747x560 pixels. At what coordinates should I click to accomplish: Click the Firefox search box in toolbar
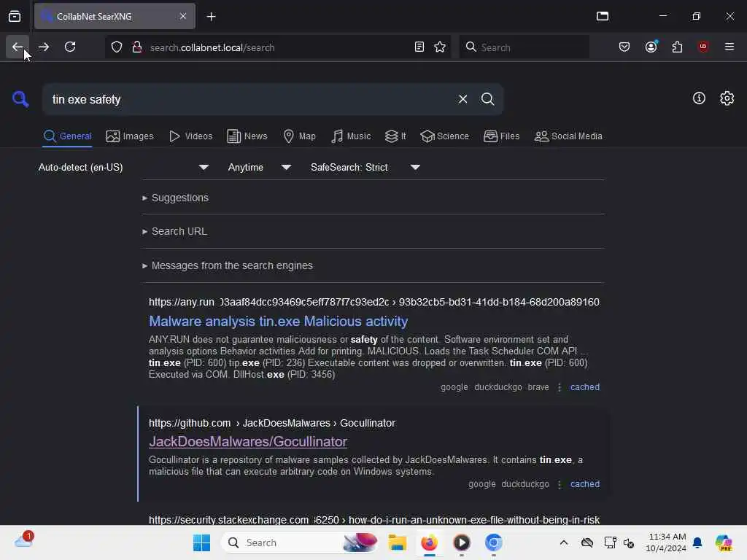click(x=524, y=47)
